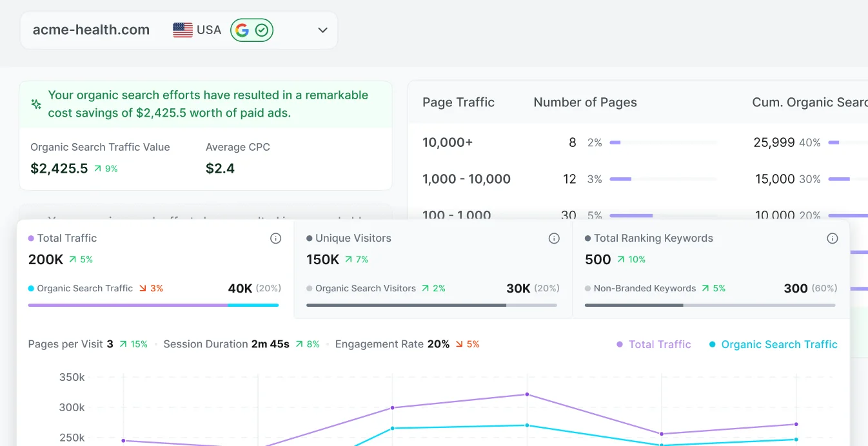Click the Google verification icon
This screenshot has width=868, height=446.
[x=252, y=30]
